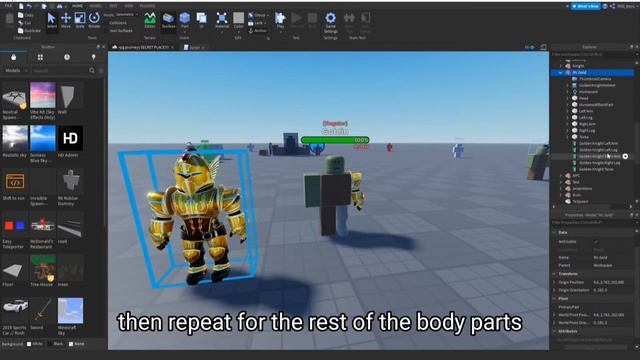Click the Lock tool in Edit section
This screenshot has height=360, width=640.
(x=257, y=23)
